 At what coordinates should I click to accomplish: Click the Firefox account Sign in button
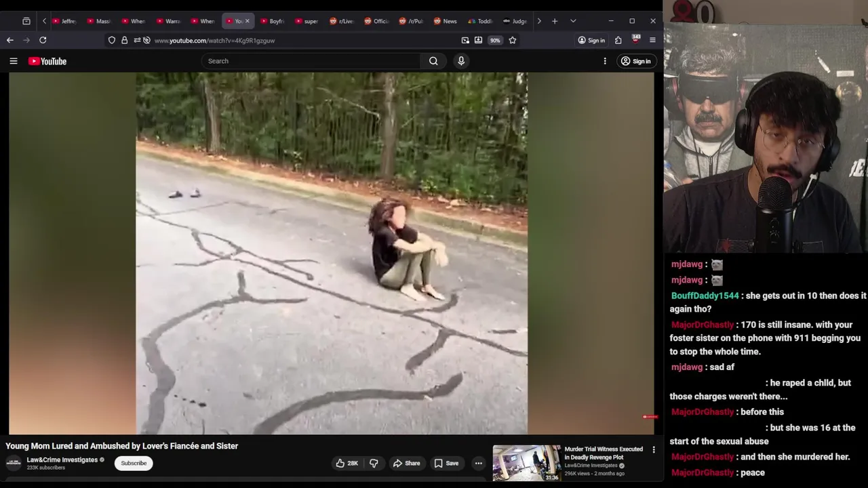pos(591,40)
